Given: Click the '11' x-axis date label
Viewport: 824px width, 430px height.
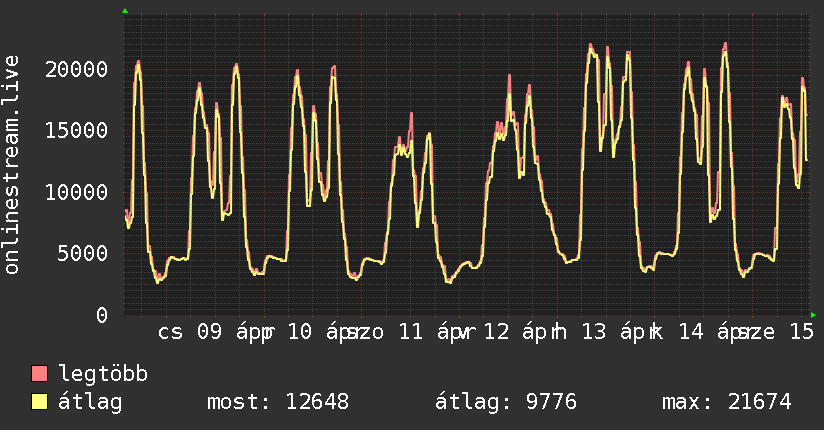Looking at the screenshot, I should pyautogui.click(x=410, y=332).
